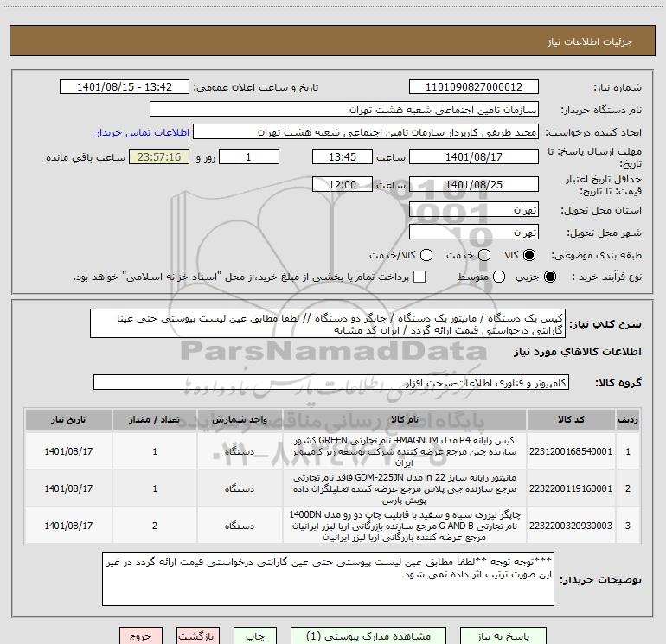Click the تعداد / مقدار column header

click(x=155, y=420)
